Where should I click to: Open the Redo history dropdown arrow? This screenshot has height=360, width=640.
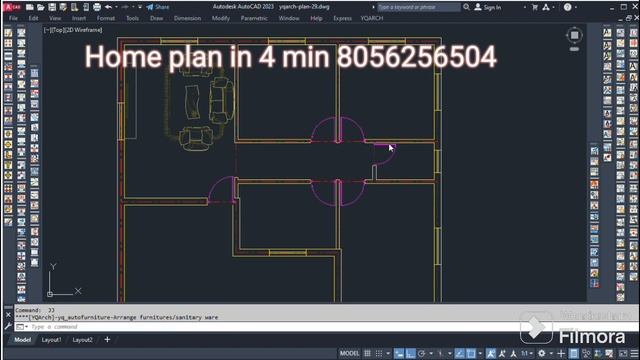coord(133,7)
